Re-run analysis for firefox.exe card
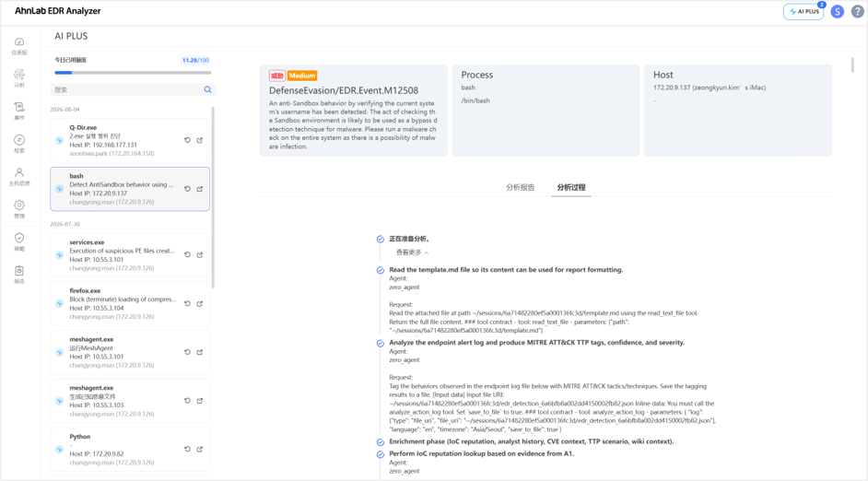This screenshot has width=868, height=481. [x=188, y=303]
